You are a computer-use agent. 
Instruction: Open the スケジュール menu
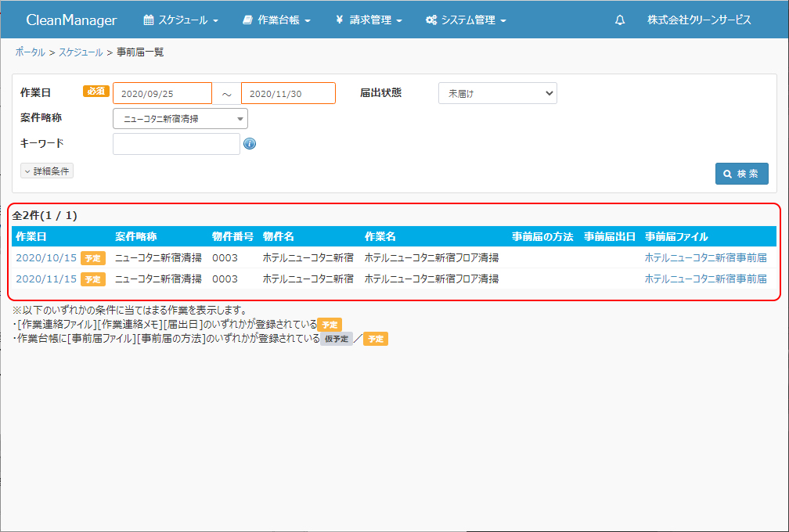[181, 20]
